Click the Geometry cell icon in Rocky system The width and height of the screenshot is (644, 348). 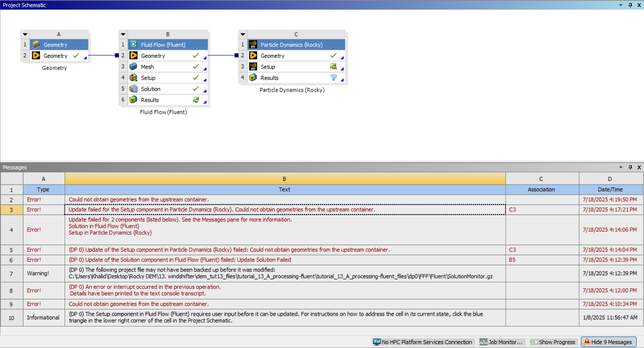(x=253, y=55)
